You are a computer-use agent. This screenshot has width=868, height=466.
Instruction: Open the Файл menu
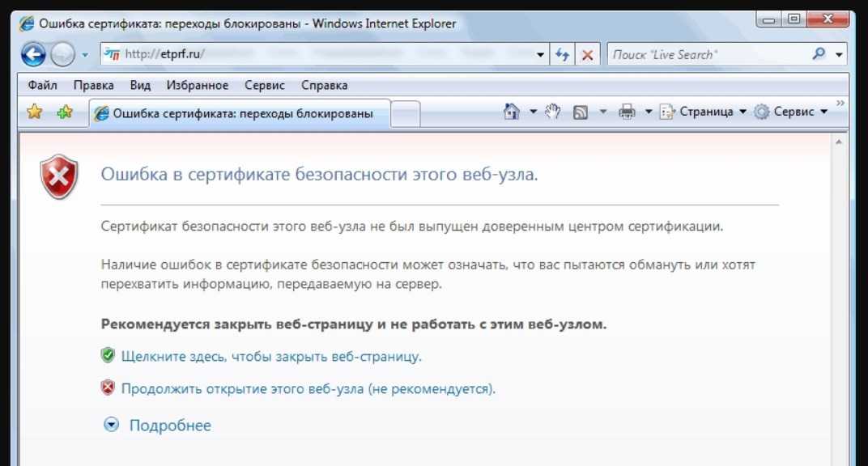(x=43, y=85)
